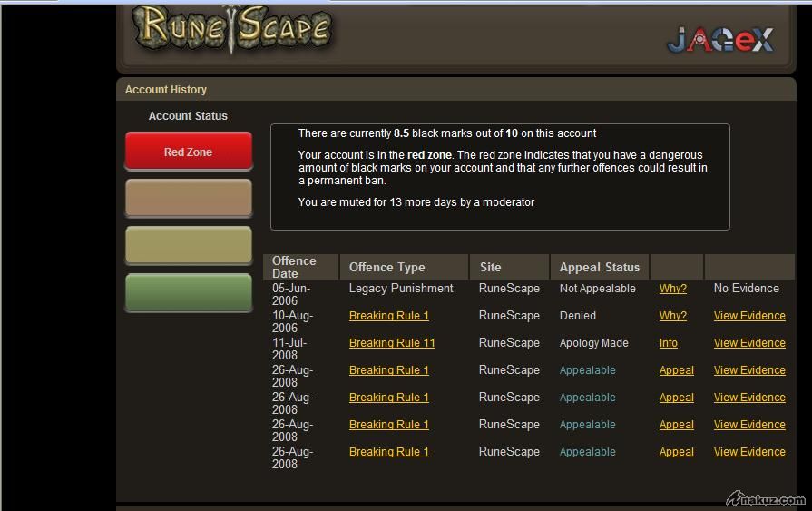The image size is (812, 511).
Task: View Evidence for the 10-Aug-2006 offence
Action: point(749,316)
